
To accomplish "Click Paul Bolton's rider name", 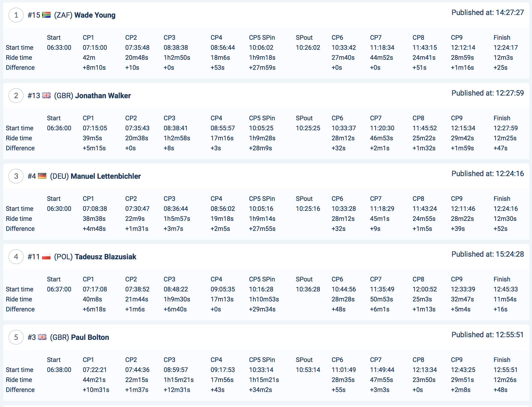I will [x=90, y=337].
